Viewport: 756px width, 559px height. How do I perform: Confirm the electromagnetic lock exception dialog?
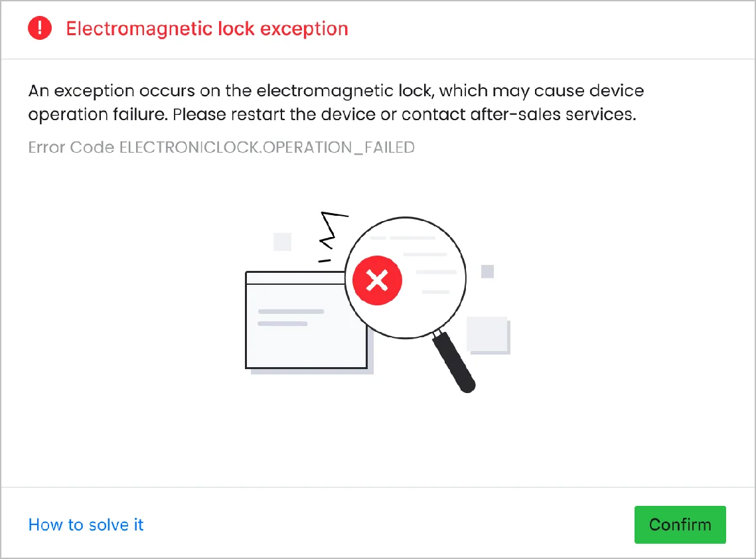tap(680, 524)
